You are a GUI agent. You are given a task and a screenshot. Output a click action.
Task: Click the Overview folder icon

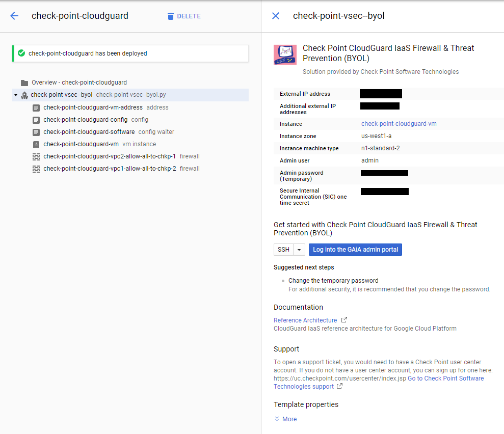click(24, 83)
